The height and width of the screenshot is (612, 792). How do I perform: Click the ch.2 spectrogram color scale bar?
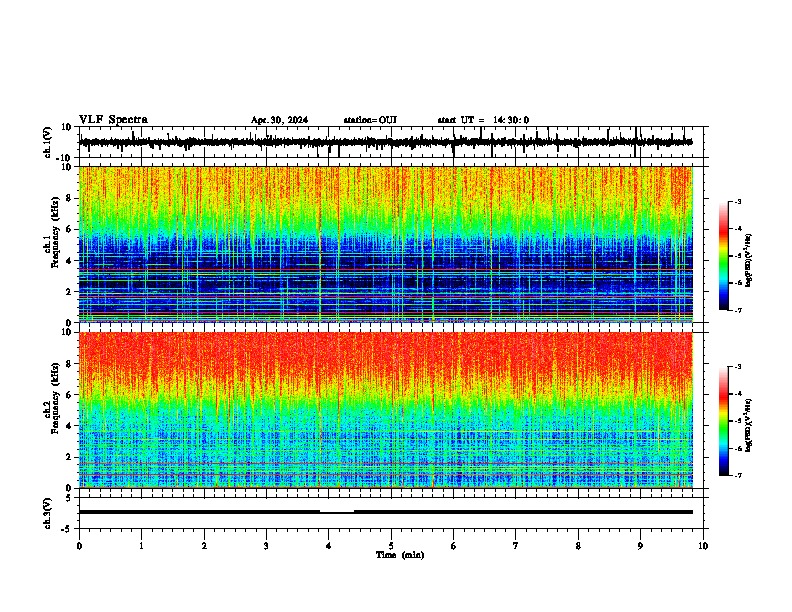click(x=724, y=421)
